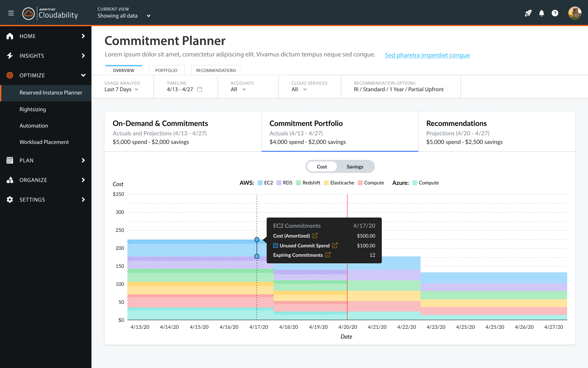The width and height of the screenshot is (588, 368).
Task: Open external link icon beside Cost (Amortized)
Action: 315,236
